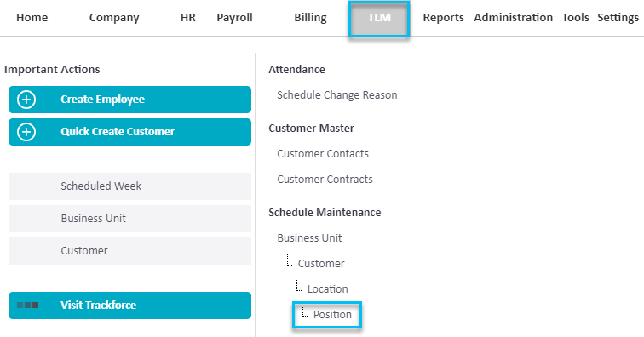
Task: Click the Attendance section heading
Action: pyautogui.click(x=297, y=70)
